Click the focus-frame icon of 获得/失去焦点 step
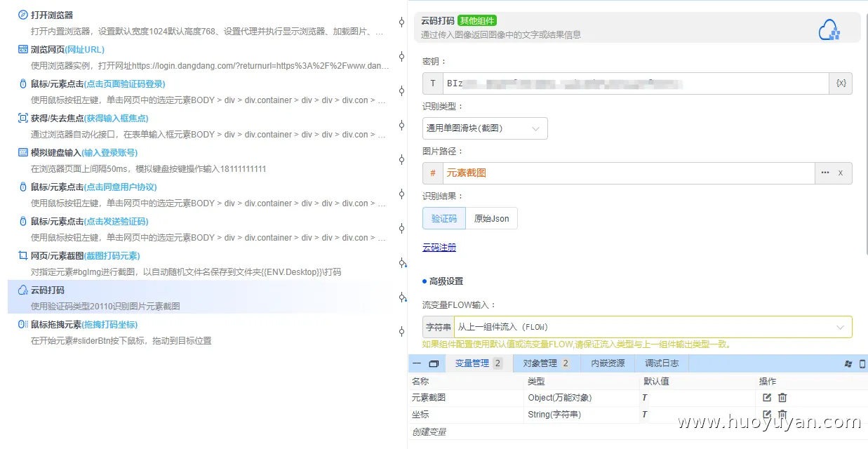868x449 pixels. pos(22,118)
